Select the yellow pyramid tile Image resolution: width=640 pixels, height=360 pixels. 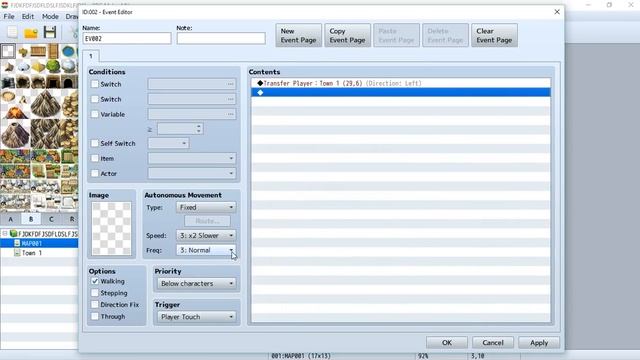pyautogui.click(x=38, y=66)
